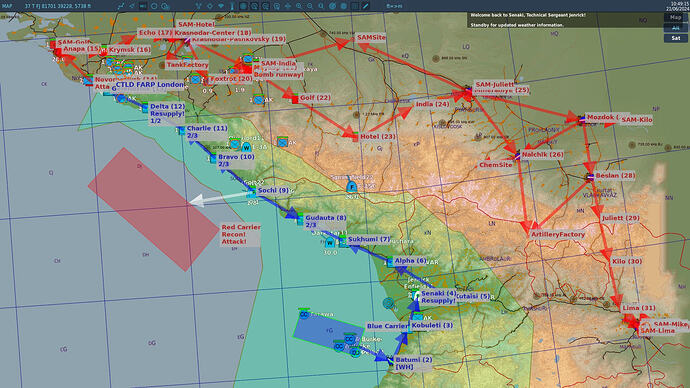Click the Sukhumi (7) label
Image resolution: width=690 pixels, height=388 pixels.
click(x=369, y=239)
